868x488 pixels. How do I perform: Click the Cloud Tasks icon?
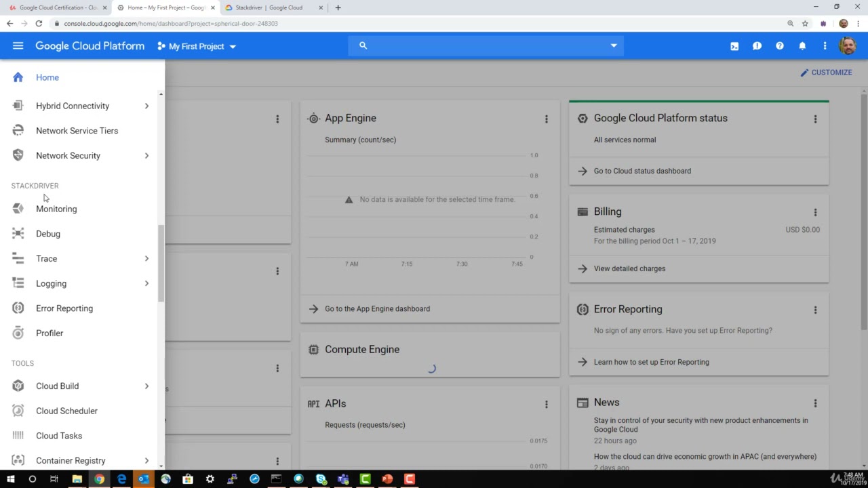coord(18,436)
